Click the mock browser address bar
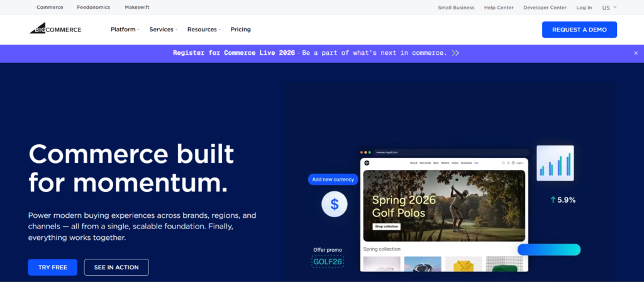This screenshot has height=282, width=644. click(x=451, y=152)
